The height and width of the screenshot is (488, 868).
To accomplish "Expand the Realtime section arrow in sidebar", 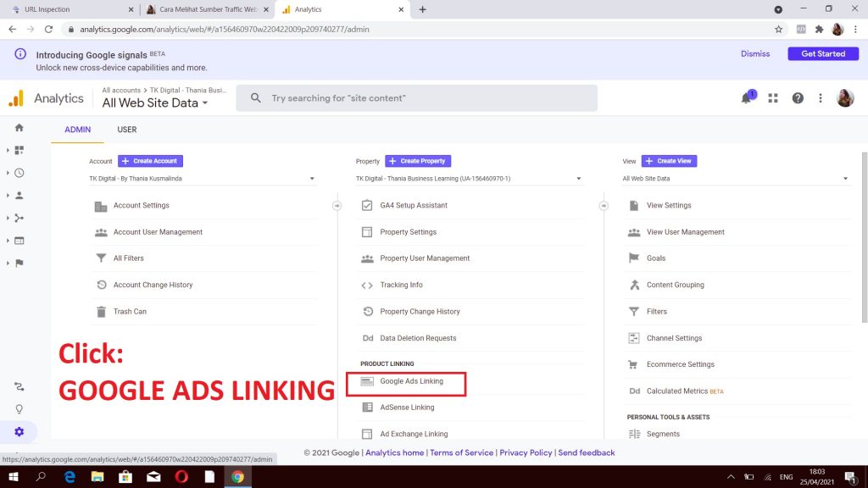I will [8, 173].
